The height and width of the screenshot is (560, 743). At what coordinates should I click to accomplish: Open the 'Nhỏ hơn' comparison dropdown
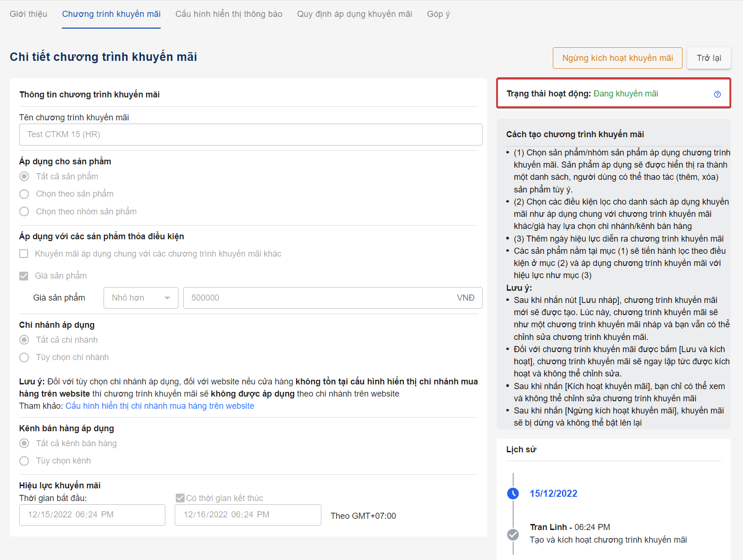point(141,298)
